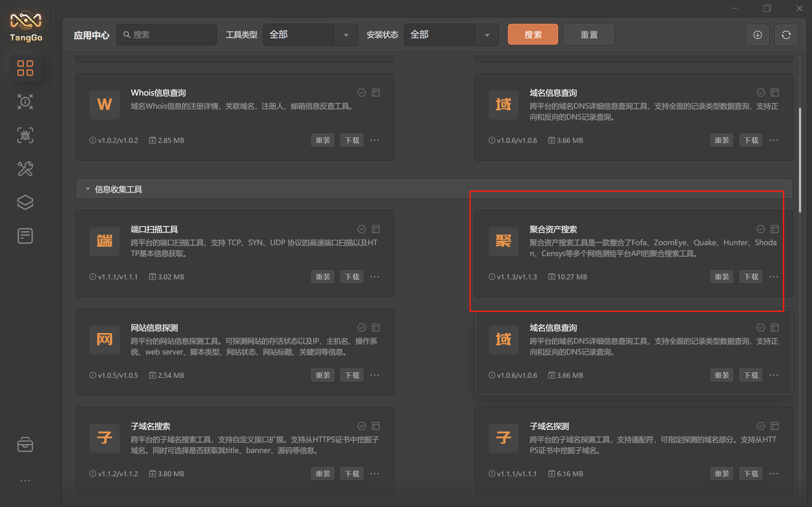
Task: Open the target scan icon in sidebar
Action: [25, 102]
